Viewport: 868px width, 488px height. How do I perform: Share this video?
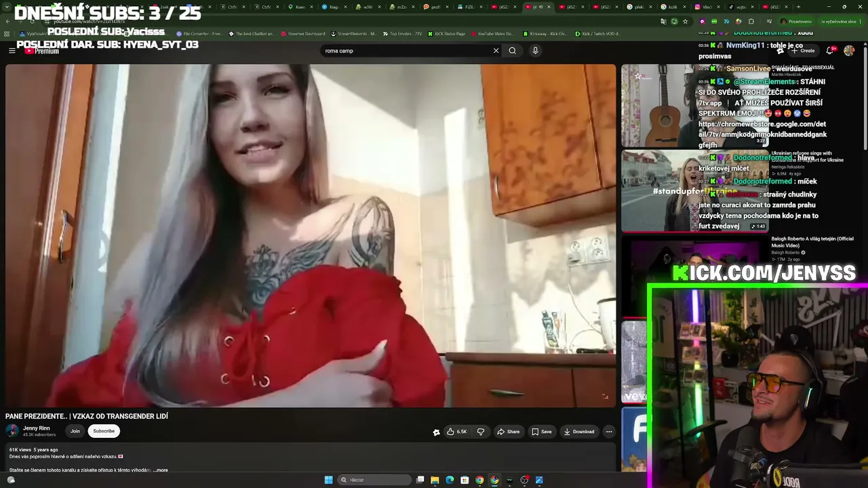[508, 432]
